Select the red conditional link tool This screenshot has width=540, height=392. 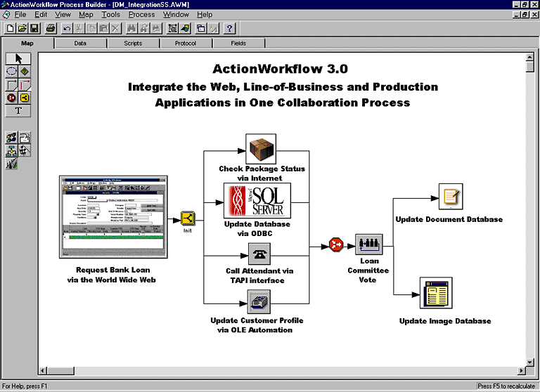click(25, 85)
